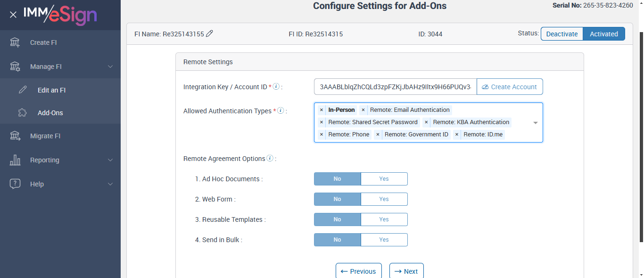Set Web Form to Yes
The image size is (644, 278).
(384, 199)
